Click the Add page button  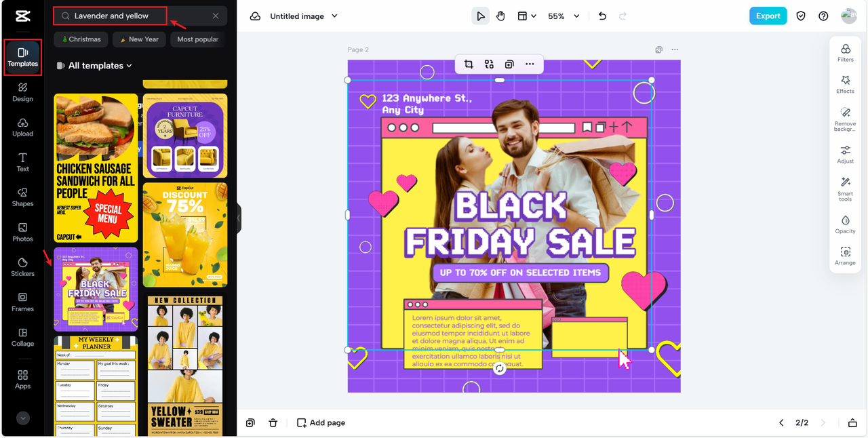click(321, 422)
